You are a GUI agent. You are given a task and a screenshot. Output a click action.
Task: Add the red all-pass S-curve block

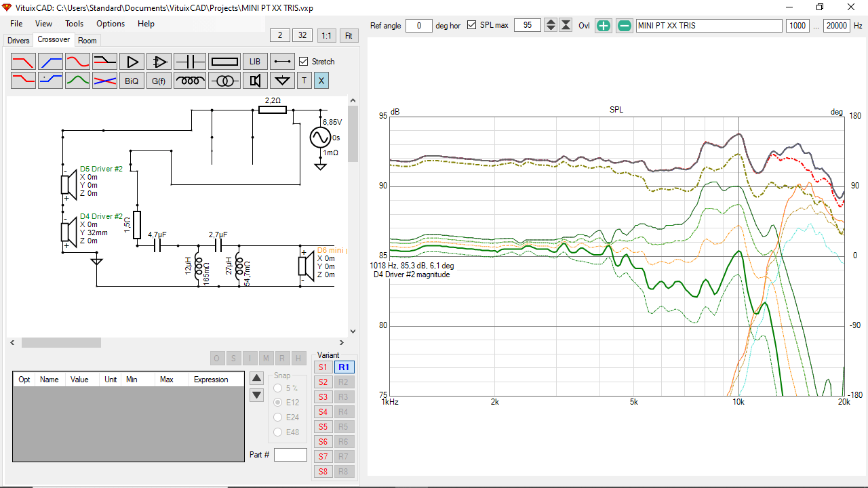tap(77, 62)
